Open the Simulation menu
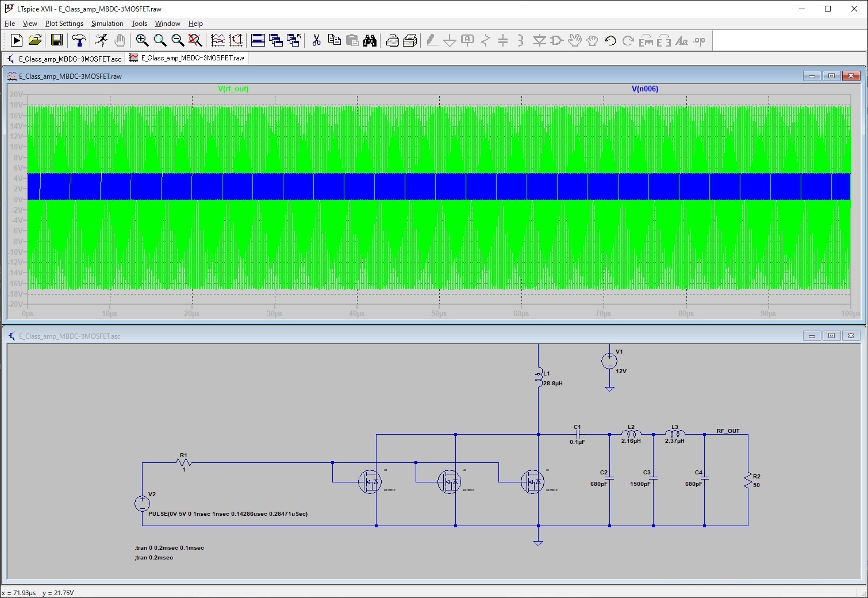Screen dimensions: 868x598 (x=107, y=24)
